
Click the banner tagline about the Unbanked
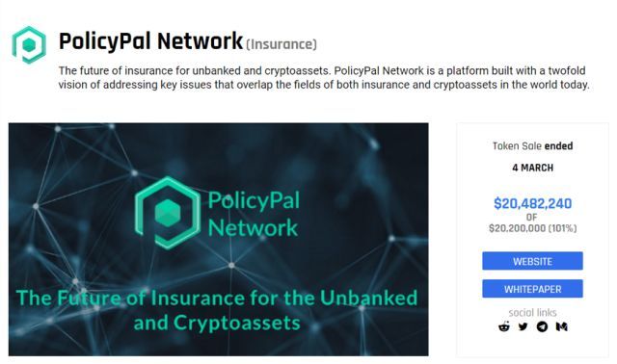(x=217, y=310)
